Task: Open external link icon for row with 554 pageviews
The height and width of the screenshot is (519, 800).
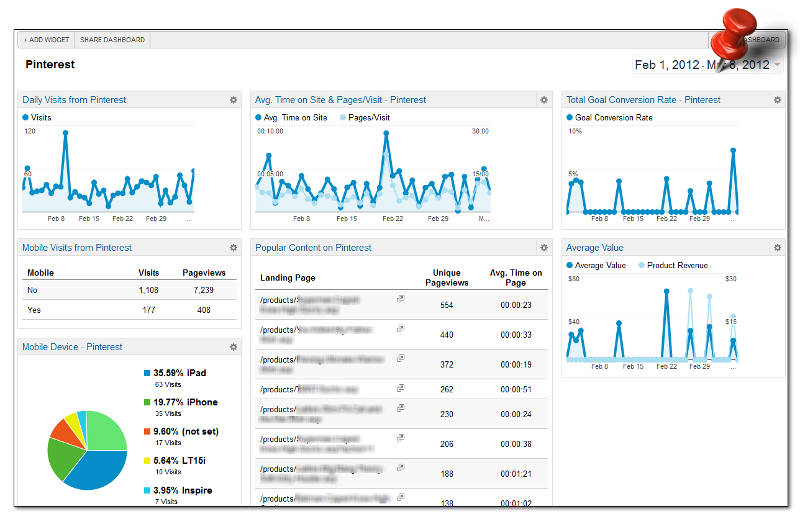Action: click(x=401, y=299)
